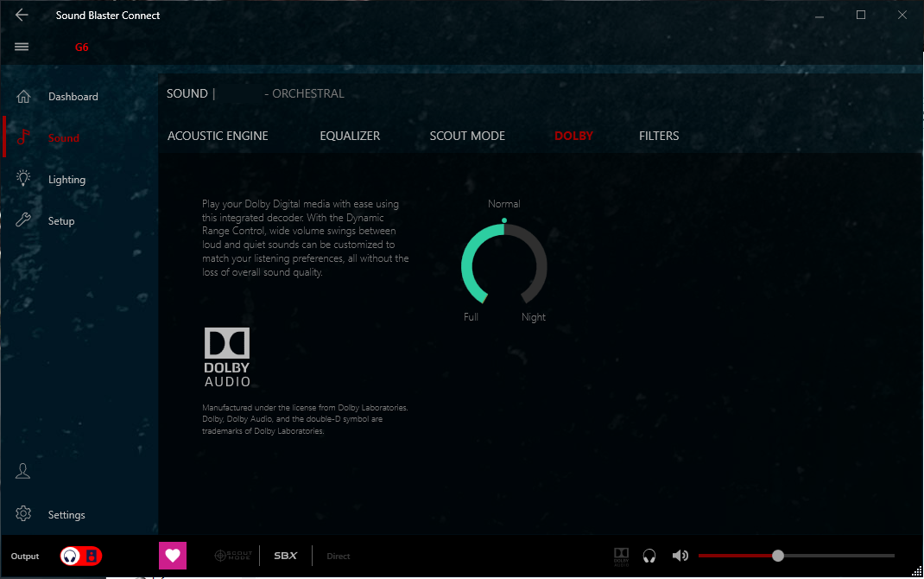Open the Sound section in sidebar
The image size is (924, 579).
tap(64, 138)
